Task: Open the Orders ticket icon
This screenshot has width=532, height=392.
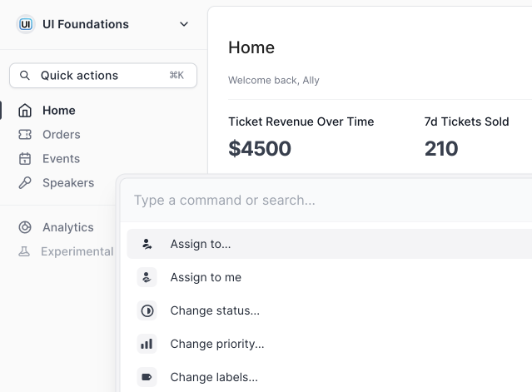Action: (x=25, y=135)
